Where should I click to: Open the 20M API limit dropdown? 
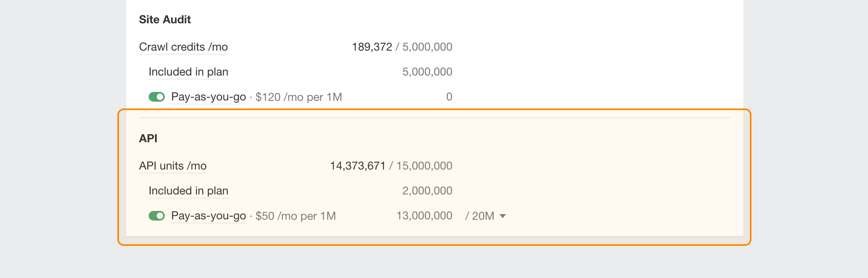pyautogui.click(x=485, y=216)
